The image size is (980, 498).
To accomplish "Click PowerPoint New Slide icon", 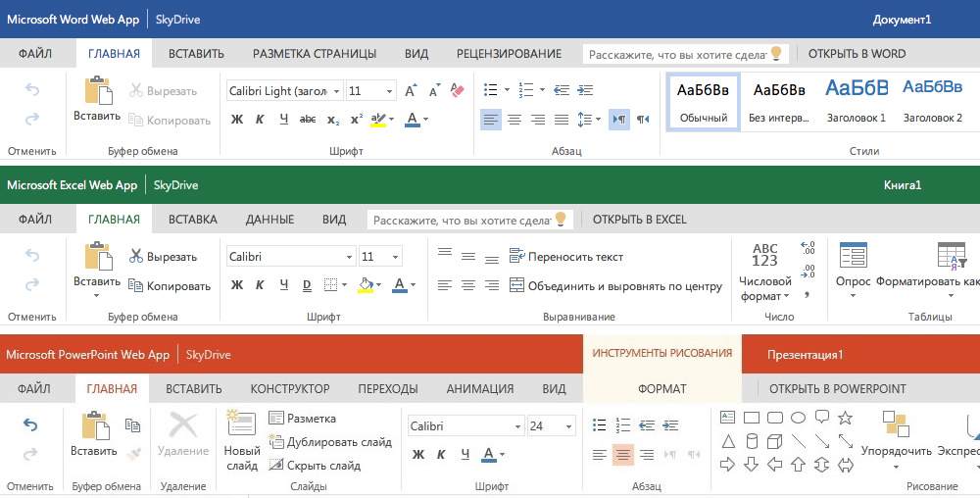I will (241, 423).
